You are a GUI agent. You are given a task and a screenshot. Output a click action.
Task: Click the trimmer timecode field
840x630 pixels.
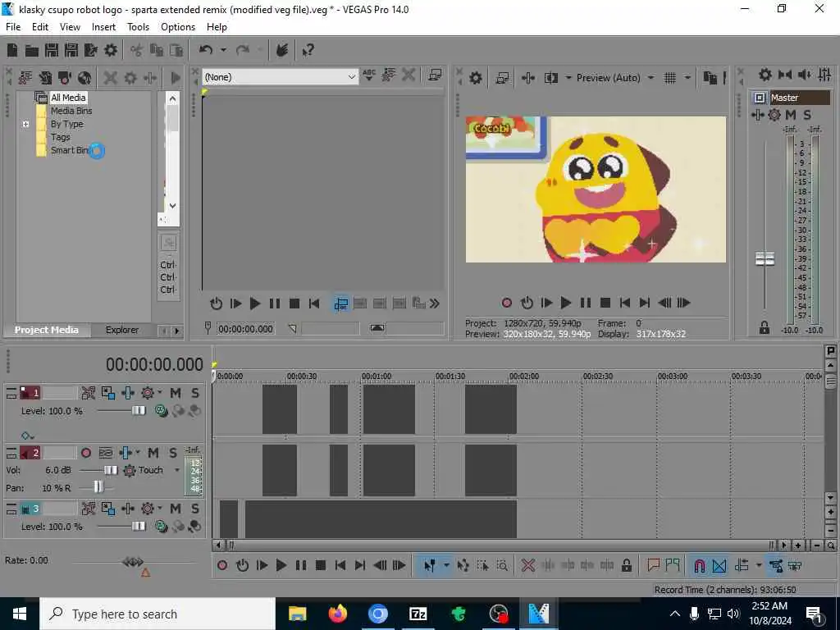pos(245,329)
